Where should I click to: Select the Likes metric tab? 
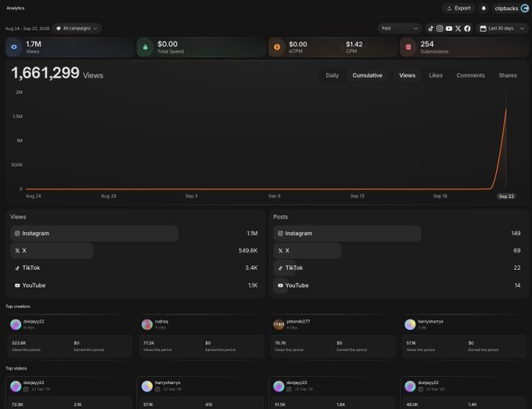pyautogui.click(x=436, y=75)
